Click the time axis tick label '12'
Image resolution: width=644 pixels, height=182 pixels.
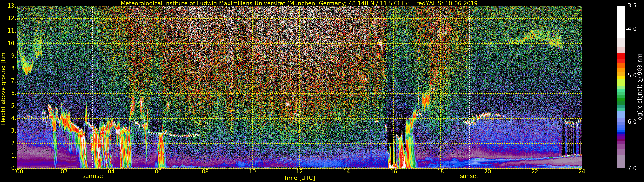click(x=299, y=171)
